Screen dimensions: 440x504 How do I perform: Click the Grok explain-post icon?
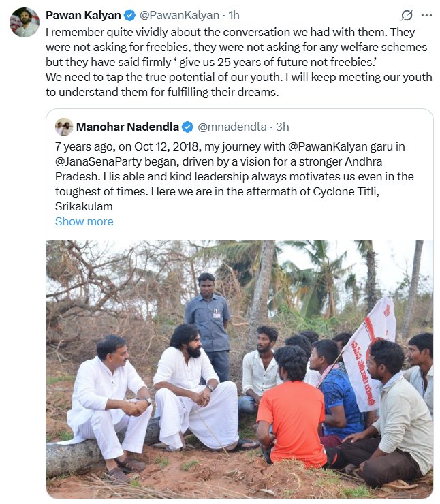[407, 15]
